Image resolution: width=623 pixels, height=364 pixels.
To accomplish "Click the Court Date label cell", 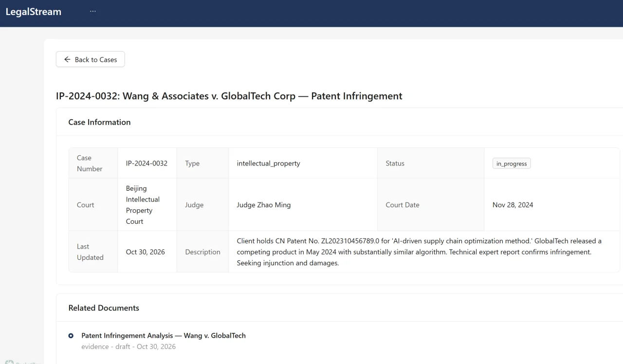I will point(431,205).
